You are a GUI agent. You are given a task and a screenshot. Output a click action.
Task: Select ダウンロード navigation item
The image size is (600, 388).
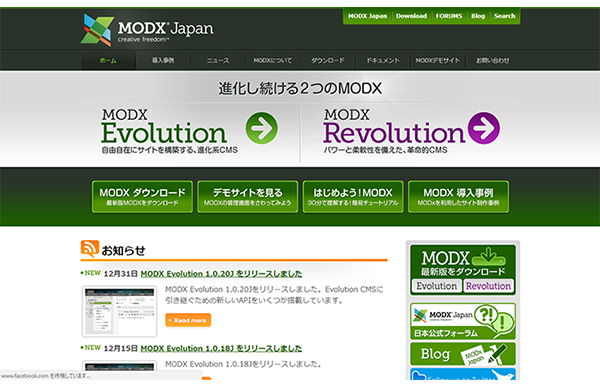[x=328, y=60]
